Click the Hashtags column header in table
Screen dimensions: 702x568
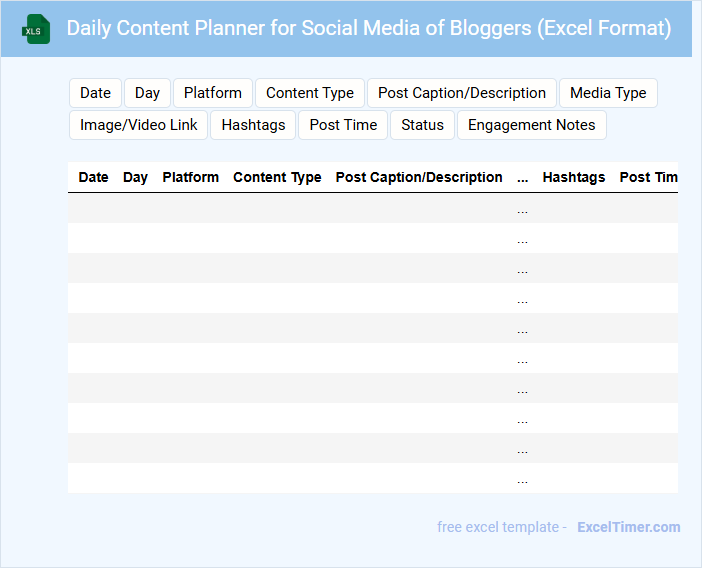(x=574, y=177)
